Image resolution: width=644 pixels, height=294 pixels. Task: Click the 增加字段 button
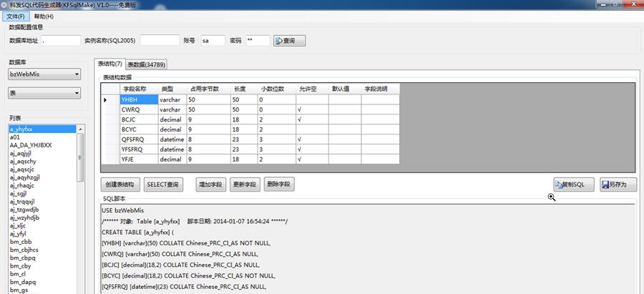click(210, 185)
